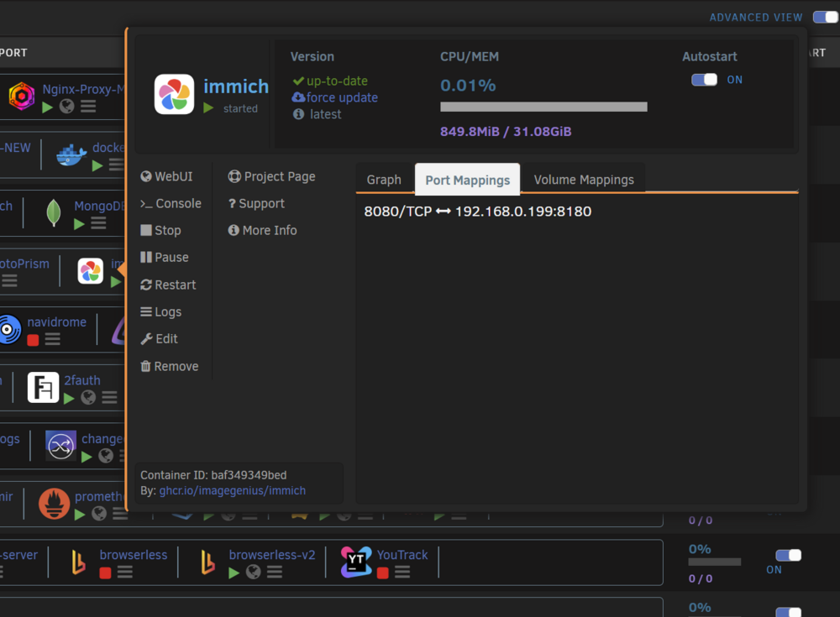Click the latest version tag
The width and height of the screenshot is (840, 617).
coord(325,114)
